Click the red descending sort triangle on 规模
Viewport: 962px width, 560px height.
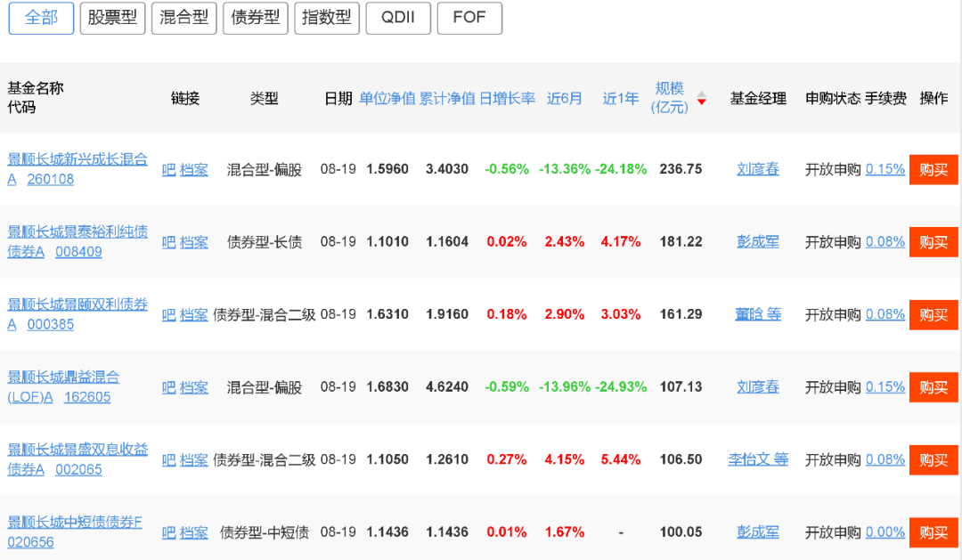click(701, 101)
